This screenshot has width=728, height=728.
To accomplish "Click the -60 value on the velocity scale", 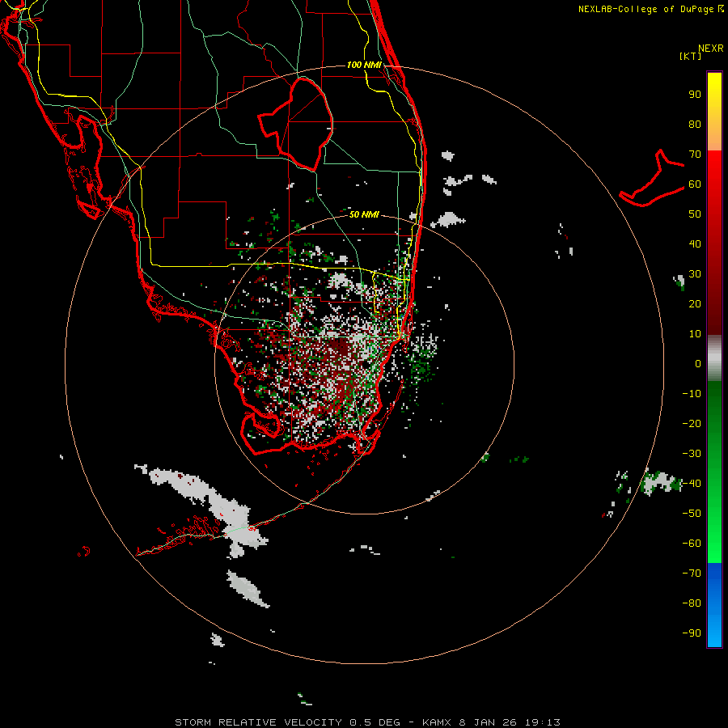I will click(x=692, y=544).
